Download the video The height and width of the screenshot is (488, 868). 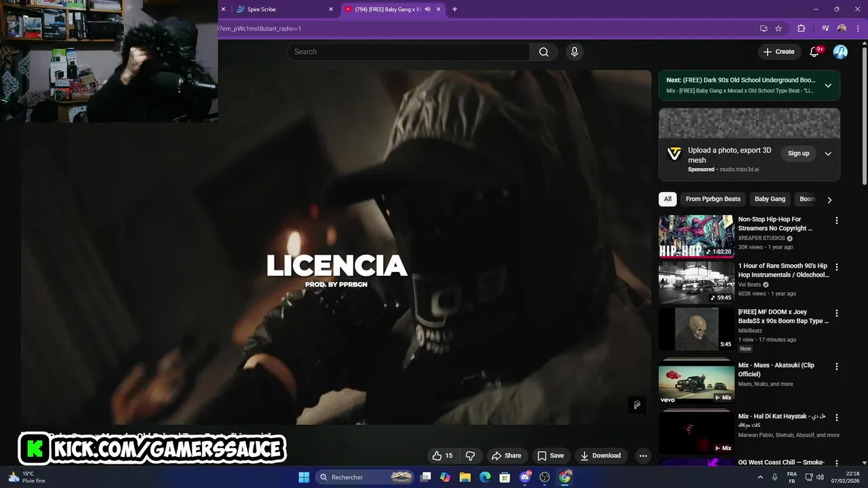pyautogui.click(x=601, y=455)
